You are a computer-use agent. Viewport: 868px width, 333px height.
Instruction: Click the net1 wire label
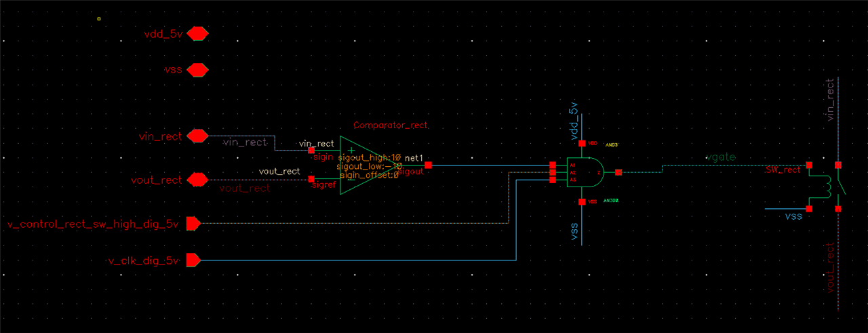click(x=414, y=158)
